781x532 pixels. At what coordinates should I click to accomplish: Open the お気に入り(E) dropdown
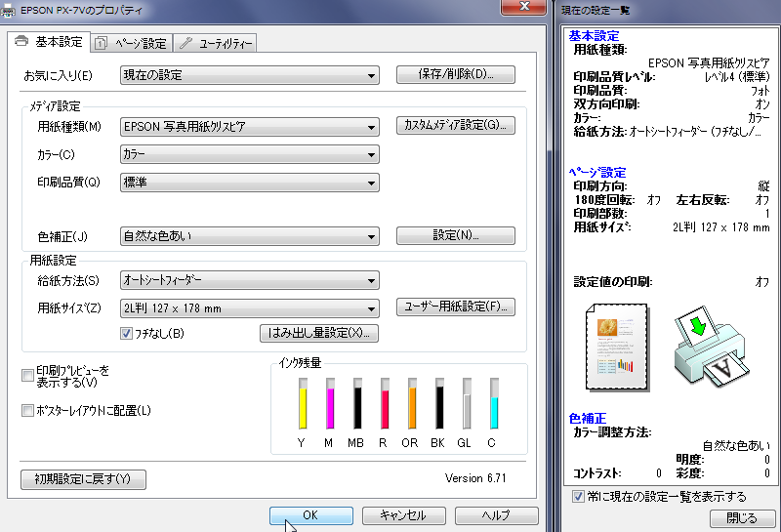(x=250, y=75)
